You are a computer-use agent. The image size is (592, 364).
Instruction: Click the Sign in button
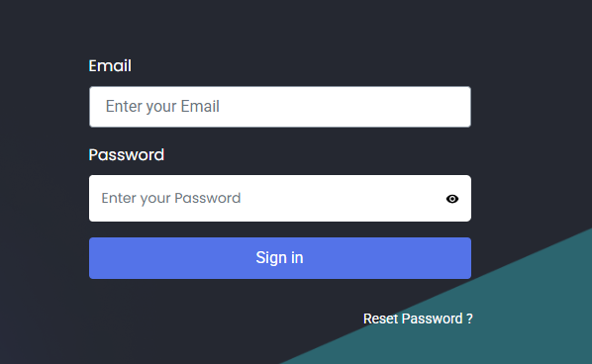point(280,258)
